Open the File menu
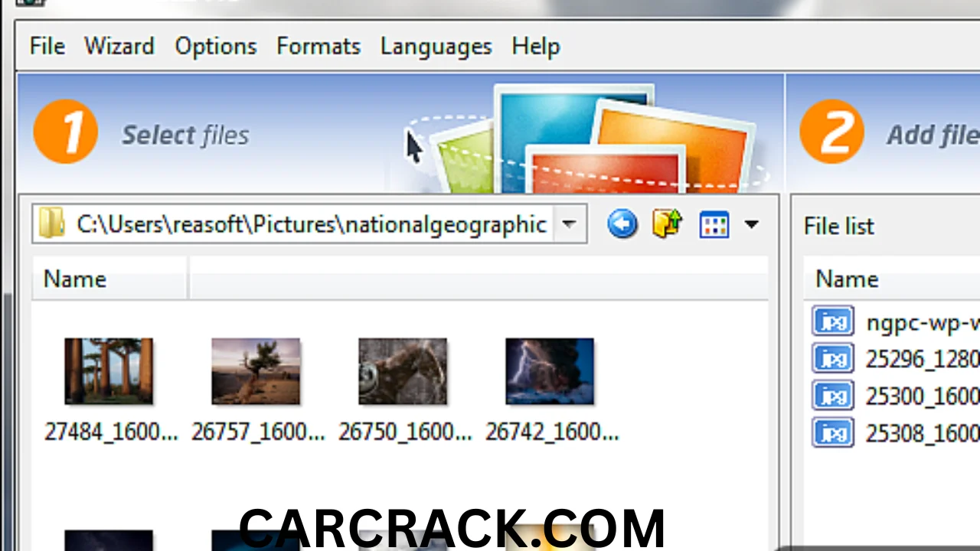980x551 pixels. tap(47, 47)
